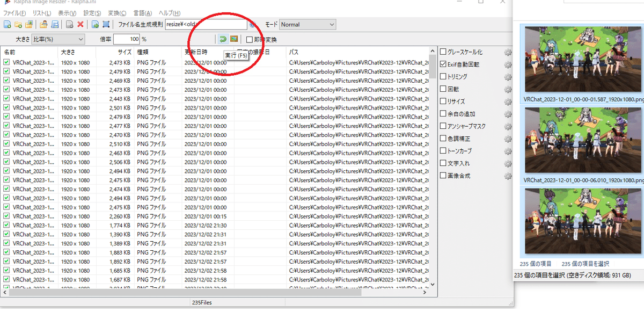
Task: Sort list by 大きさ column header
Action: point(77,53)
